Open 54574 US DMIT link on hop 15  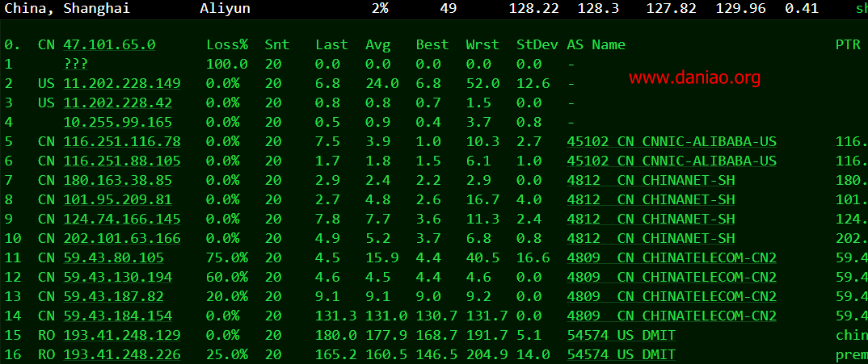pos(622,335)
